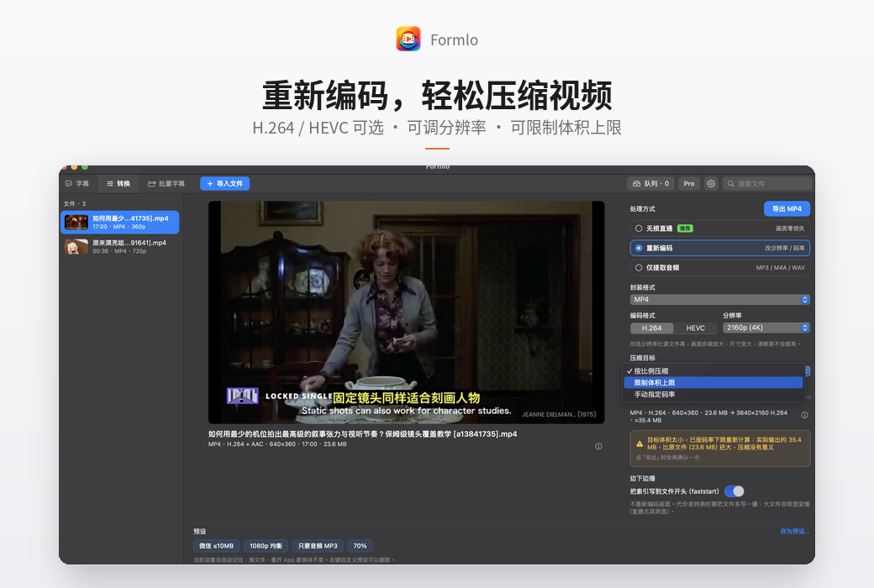874x588 pixels.
Task: Apply the 70% preset
Action: [360, 546]
